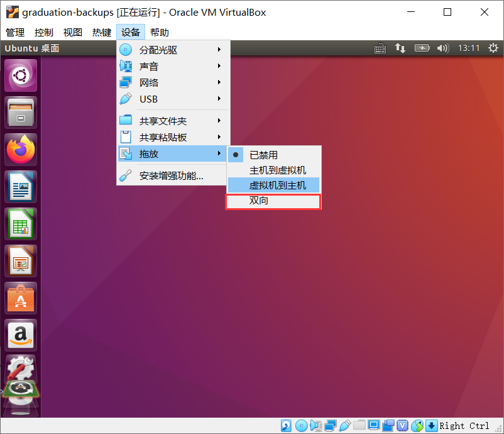Click the shared folders status bar icon

[x=359, y=425]
